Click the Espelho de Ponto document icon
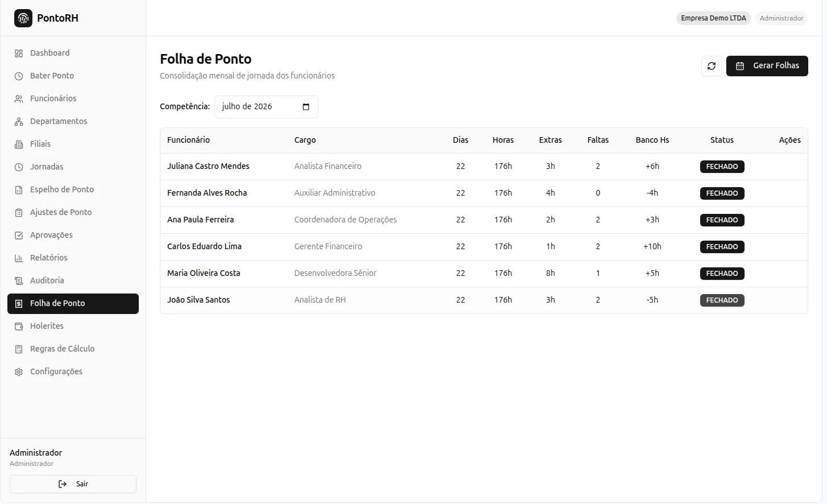 pyautogui.click(x=19, y=189)
